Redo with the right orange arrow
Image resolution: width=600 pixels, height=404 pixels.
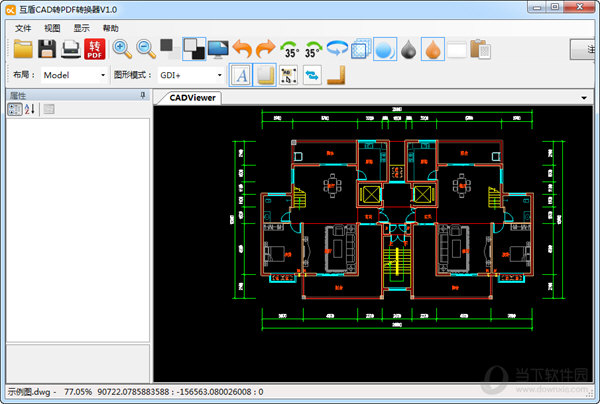[265, 49]
